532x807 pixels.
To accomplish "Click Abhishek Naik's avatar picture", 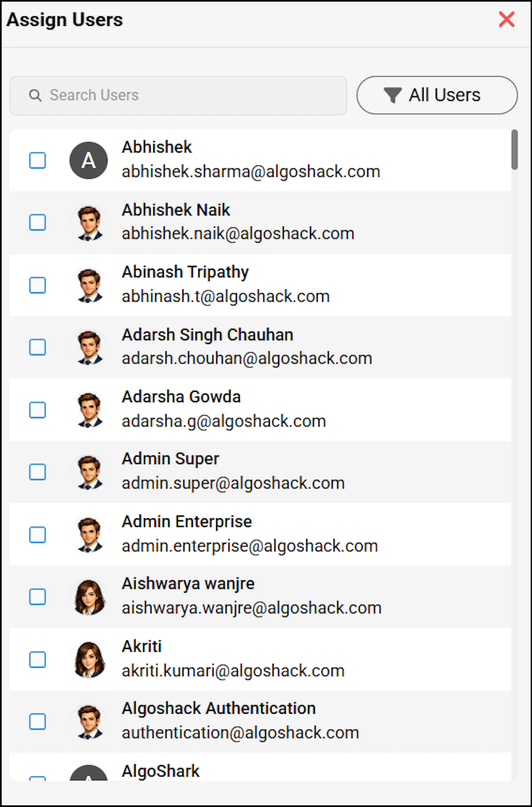I will (x=89, y=223).
